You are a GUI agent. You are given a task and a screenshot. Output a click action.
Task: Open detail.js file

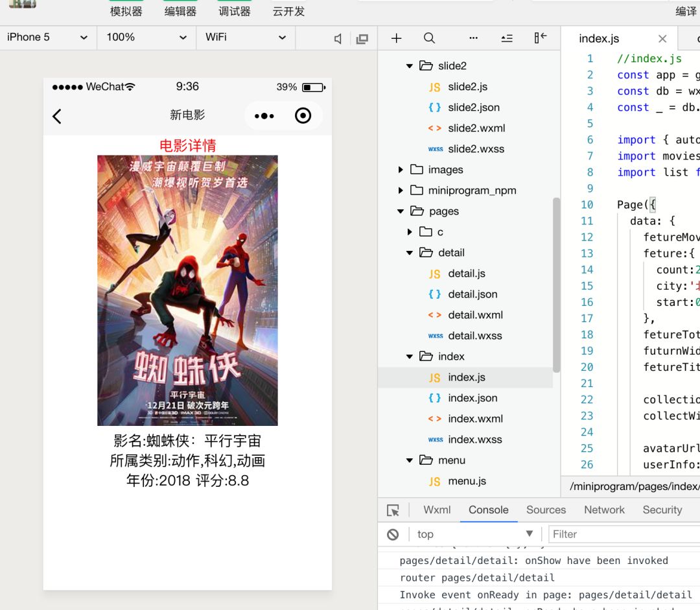467,274
